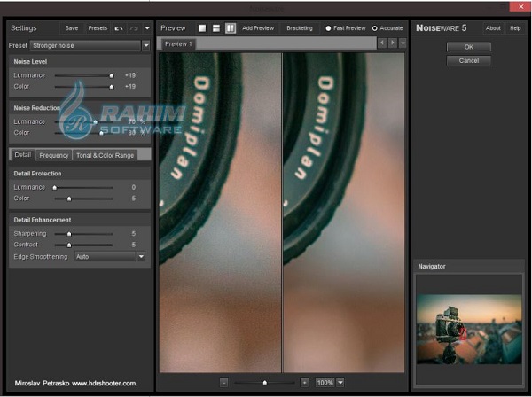
Task: Click the Add Preview button
Action: 258,28
